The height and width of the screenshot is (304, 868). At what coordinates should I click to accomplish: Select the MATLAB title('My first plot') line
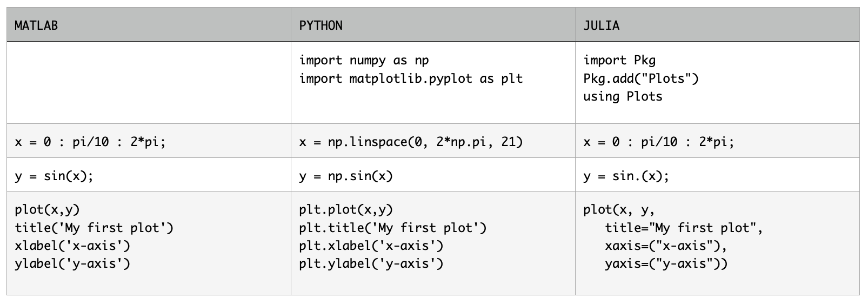tap(94, 228)
